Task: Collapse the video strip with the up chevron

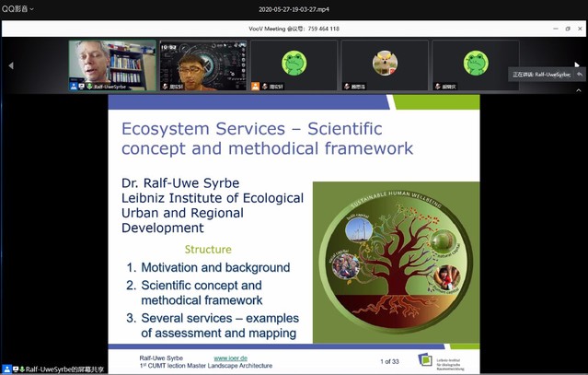Action: [x=578, y=90]
